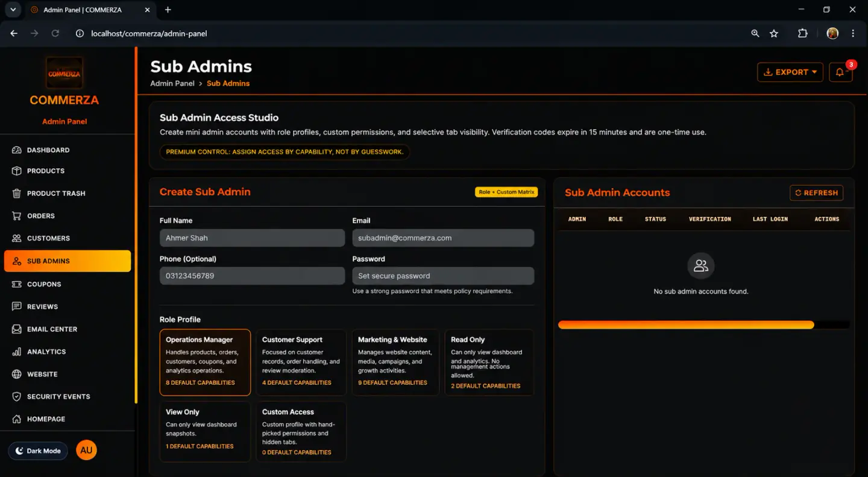This screenshot has height=477, width=868.
Task: Click the PREMIUM CONTROL notice pill
Action: pyautogui.click(x=285, y=152)
